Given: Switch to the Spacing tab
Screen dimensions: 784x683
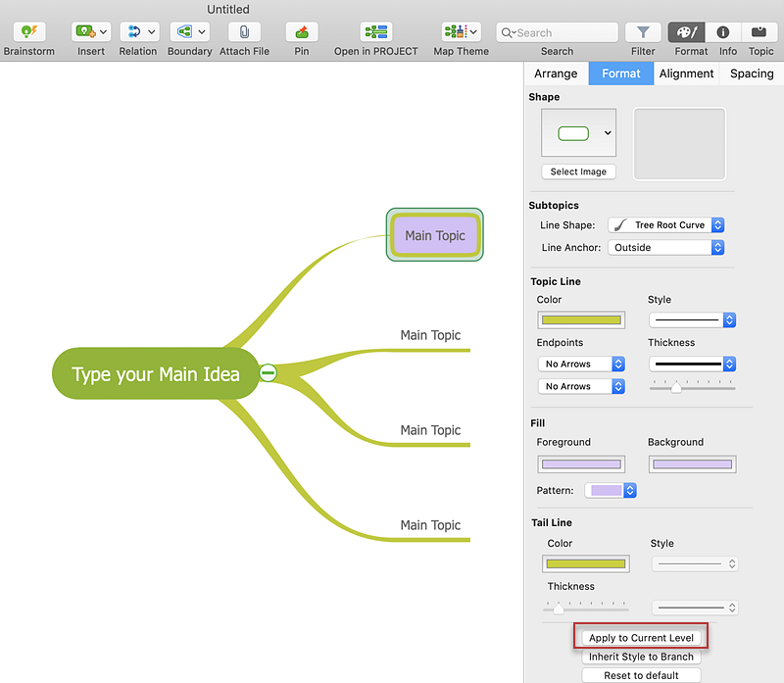Looking at the screenshot, I should 752,73.
